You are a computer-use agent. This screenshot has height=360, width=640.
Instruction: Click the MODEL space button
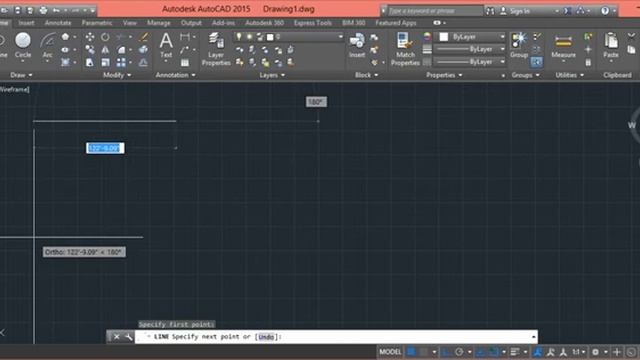point(390,351)
